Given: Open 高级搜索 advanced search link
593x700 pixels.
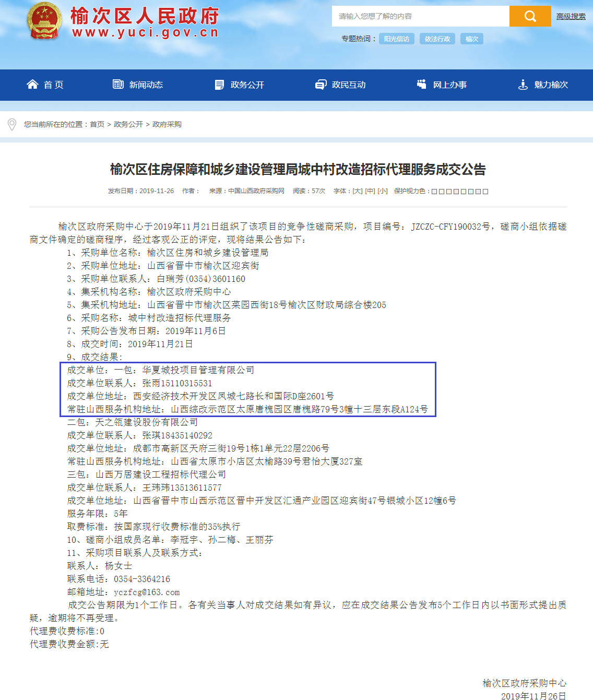Looking at the screenshot, I should pos(571,17).
